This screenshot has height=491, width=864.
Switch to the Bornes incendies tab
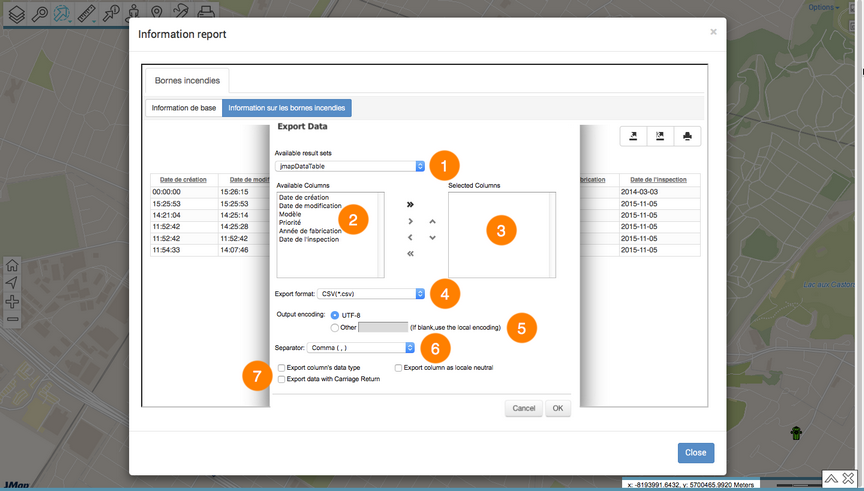pos(187,80)
